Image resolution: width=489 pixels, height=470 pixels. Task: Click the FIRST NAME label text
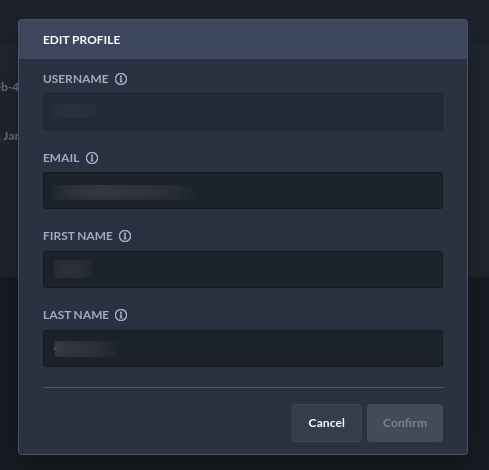click(78, 236)
